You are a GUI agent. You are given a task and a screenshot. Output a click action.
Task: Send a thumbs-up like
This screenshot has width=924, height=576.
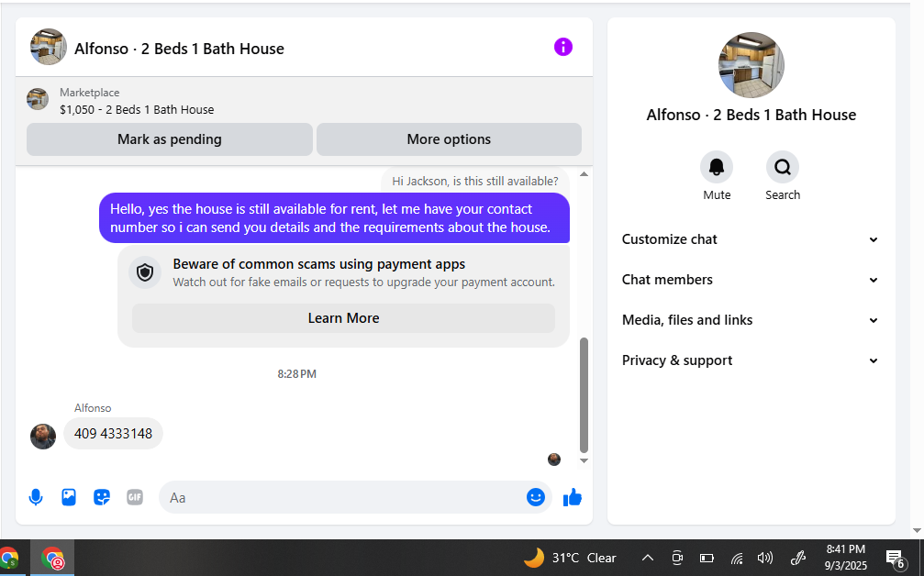coord(573,498)
